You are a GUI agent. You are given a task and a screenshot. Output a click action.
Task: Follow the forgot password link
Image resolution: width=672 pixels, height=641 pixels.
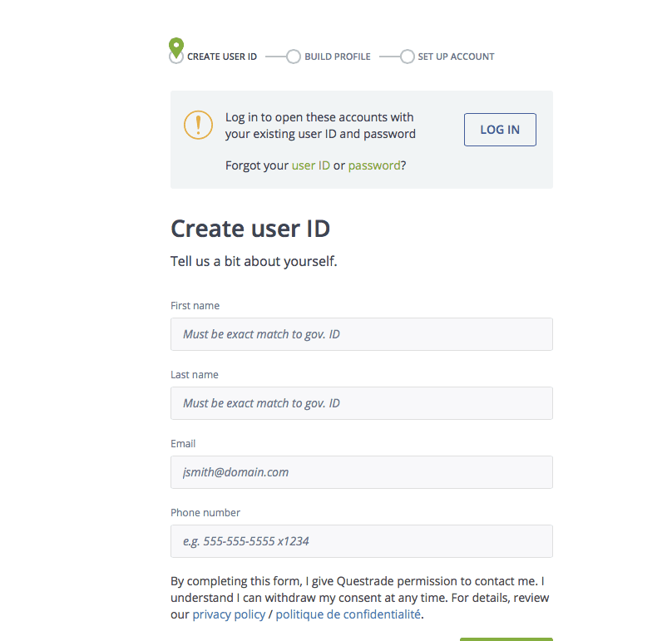click(x=374, y=165)
